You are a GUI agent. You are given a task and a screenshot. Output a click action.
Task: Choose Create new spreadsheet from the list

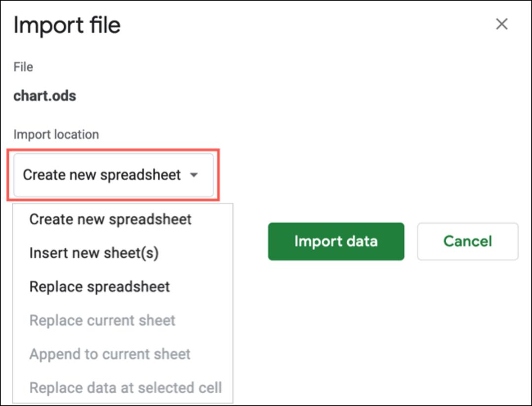(110, 219)
